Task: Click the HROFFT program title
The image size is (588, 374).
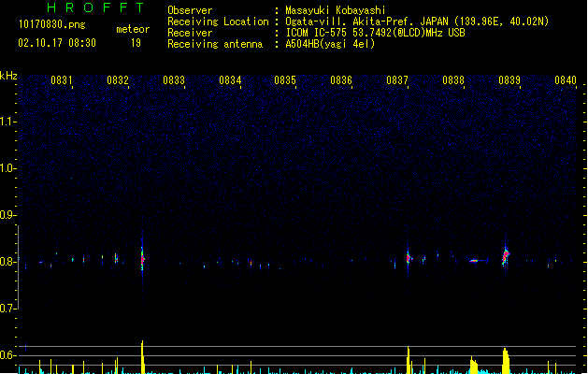Action: pos(96,7)
